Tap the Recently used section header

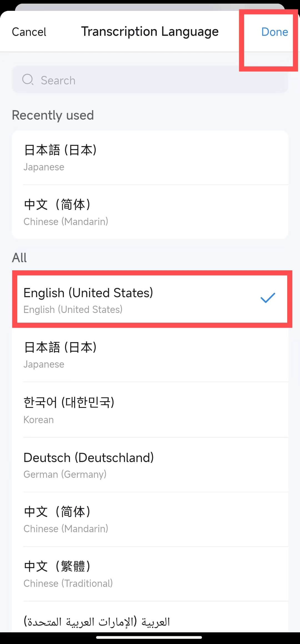pyautogui.click(x=53, y=115)
